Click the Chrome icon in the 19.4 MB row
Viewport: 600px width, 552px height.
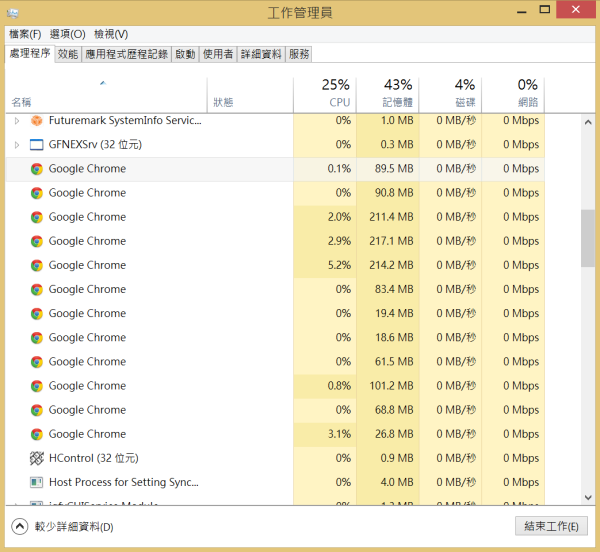tap(37, 314)
